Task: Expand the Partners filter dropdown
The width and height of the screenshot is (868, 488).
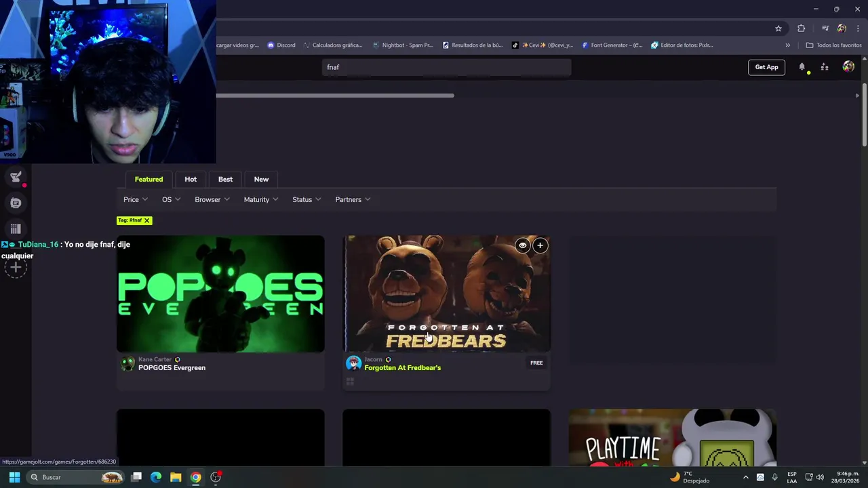Action: [353, 199]
